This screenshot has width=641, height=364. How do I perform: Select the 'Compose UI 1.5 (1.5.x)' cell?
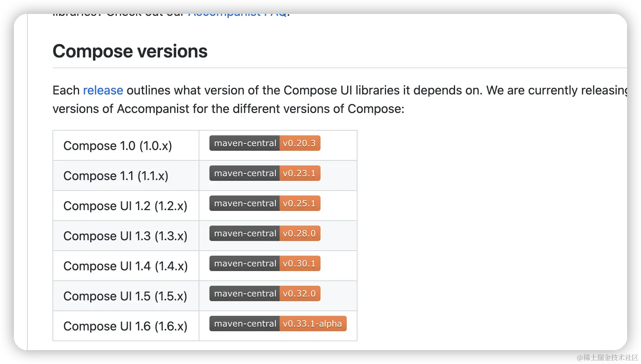coord(125,296)
